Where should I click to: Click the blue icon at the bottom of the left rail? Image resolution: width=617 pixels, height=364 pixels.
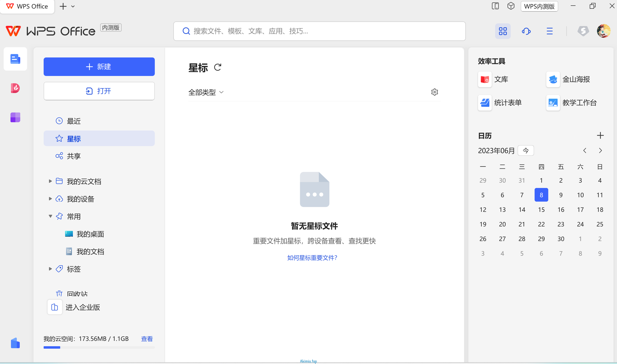click(15, 343)
